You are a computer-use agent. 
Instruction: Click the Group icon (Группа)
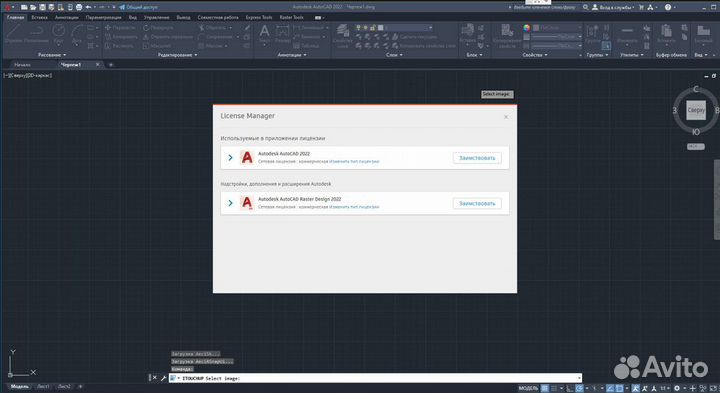pos(593,34)
